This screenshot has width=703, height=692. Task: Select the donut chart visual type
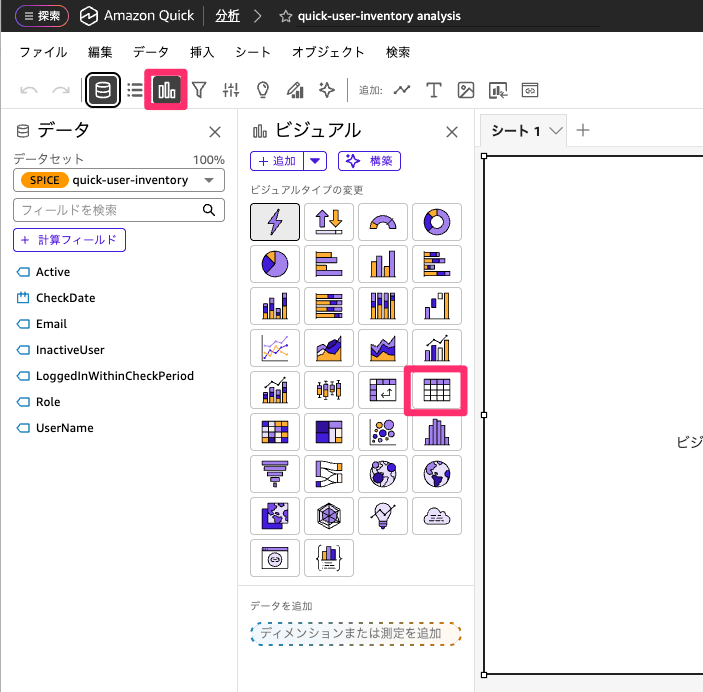click(437, 222)
